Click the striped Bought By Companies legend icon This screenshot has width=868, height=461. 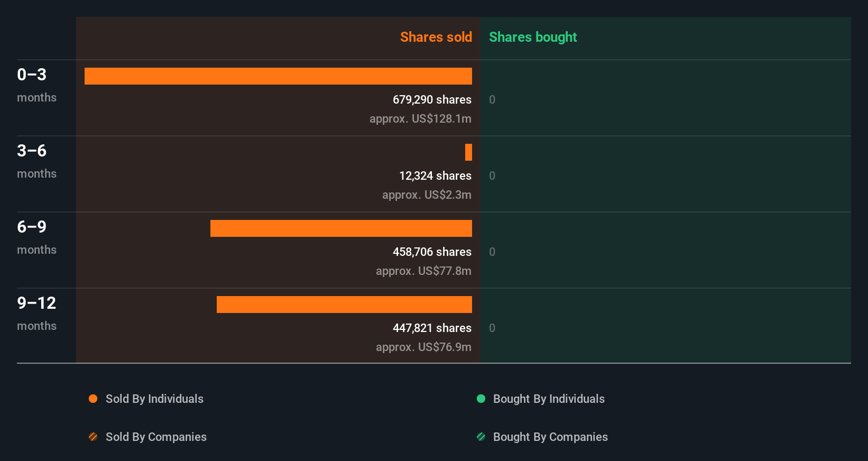pyautogui.click(x=481, y=437)
